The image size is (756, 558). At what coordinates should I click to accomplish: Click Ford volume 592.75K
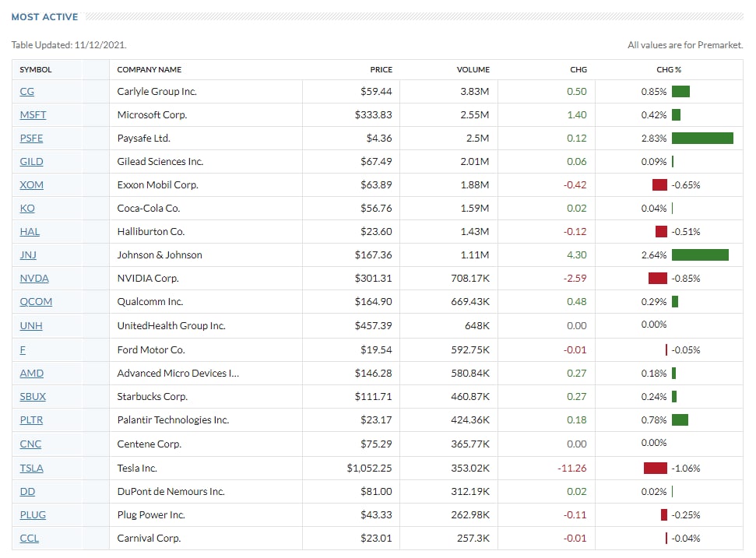tap(470, 350)
